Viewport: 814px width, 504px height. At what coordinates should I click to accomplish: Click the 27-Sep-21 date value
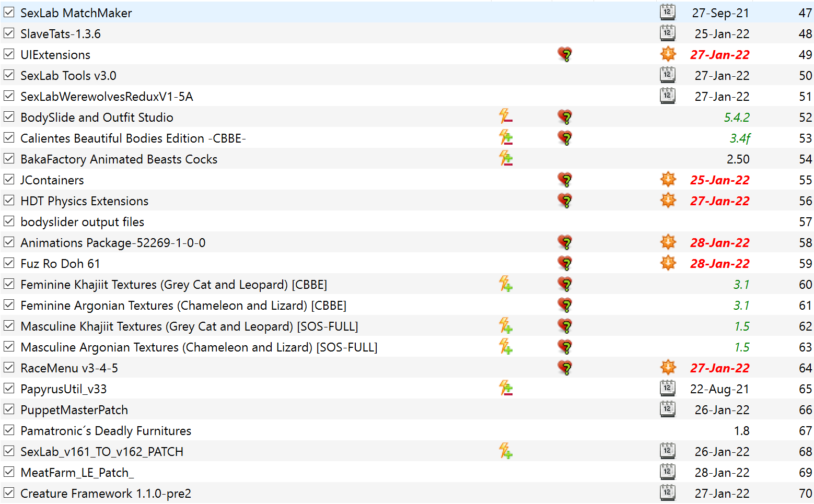[x=720, y=13]
